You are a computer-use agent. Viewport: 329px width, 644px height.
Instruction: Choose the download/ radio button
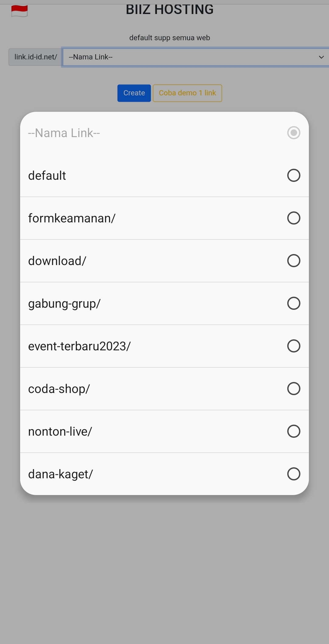294,261
